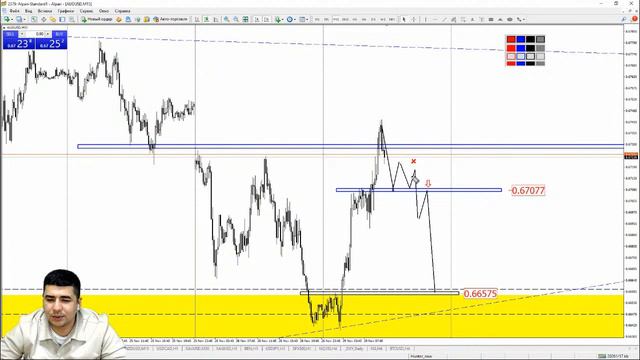640x360 pixels.
Task: Expand the Periods dropdown arrow
Action: 295,19
